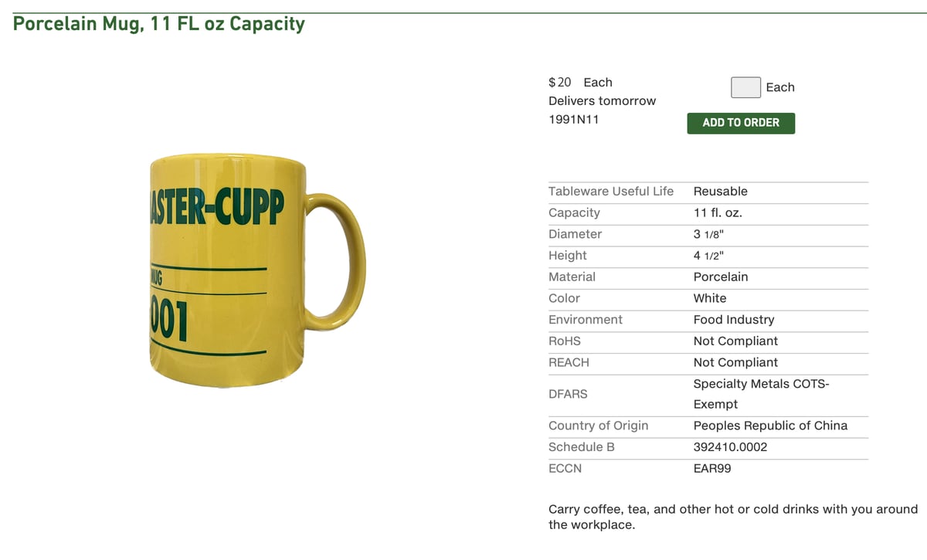Click the 4 1/2" height value
Image resolution: width=927 pixels, height=560 pixels.
(x=709, y=256)
